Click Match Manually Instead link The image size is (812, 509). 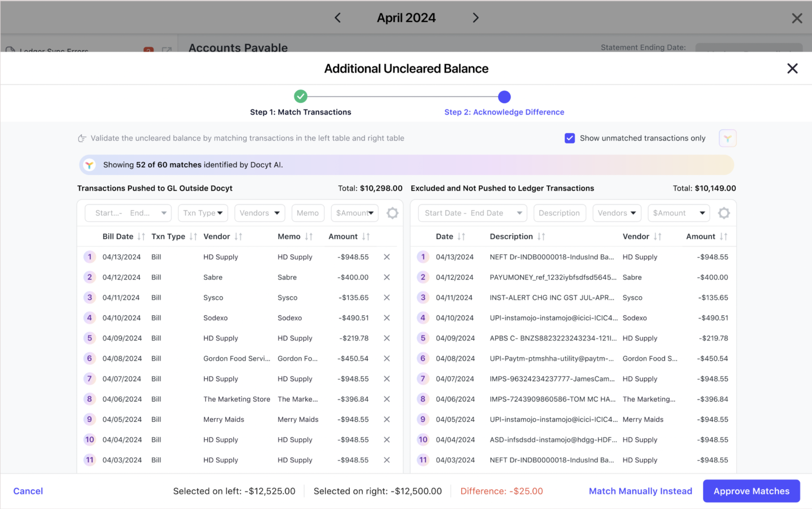(x=640, y=491)
